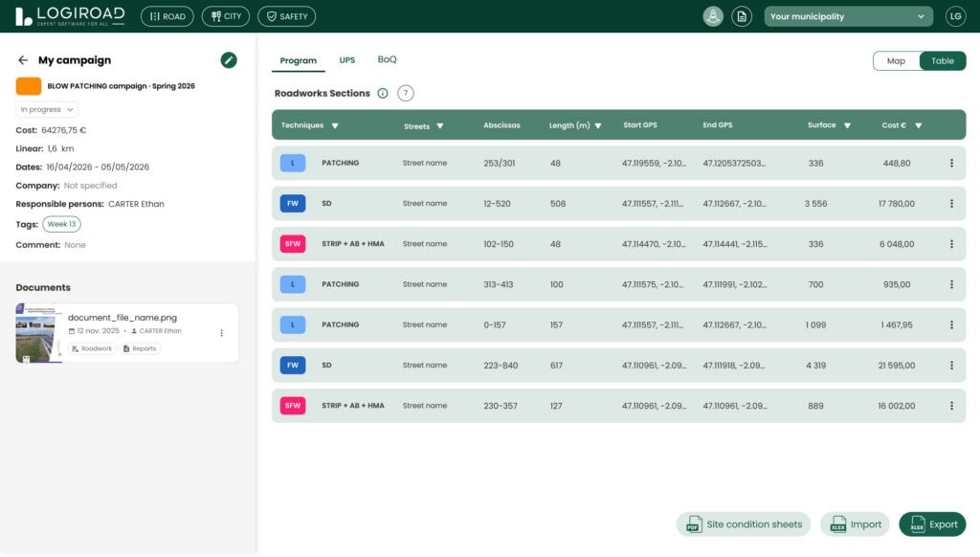
Task: Click the L badge on the 0-157 row
Action: (x=293, y=325)
